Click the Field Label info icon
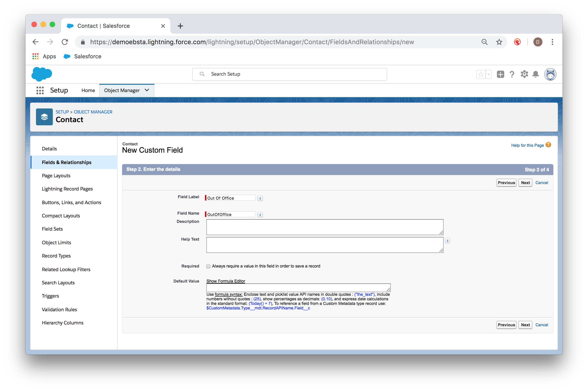This screenshot has height=391, width=588. pos(260,198)
